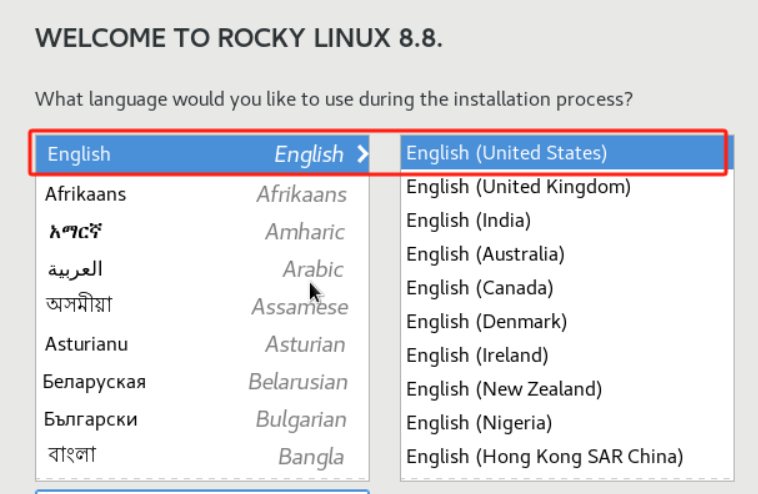Click the chevron arrow beside English
The height and width of the screenshot is (494, 758).
pos(363,154)
